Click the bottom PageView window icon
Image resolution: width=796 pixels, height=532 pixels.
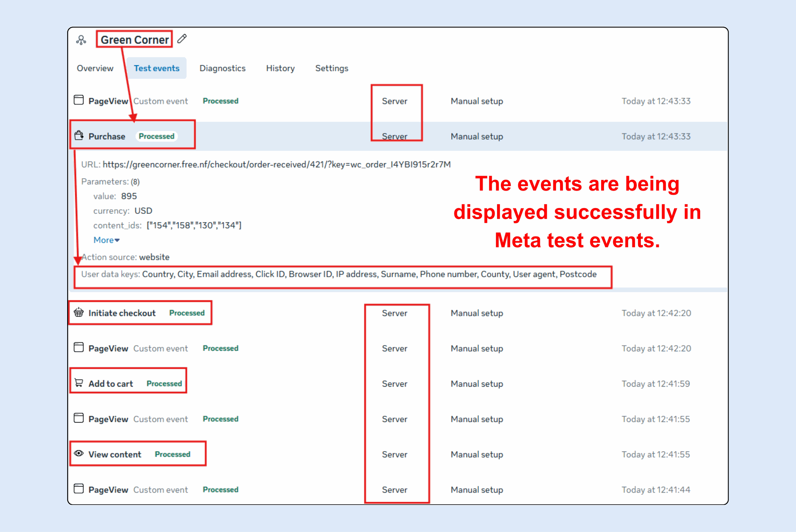click(x=79, y=489)
